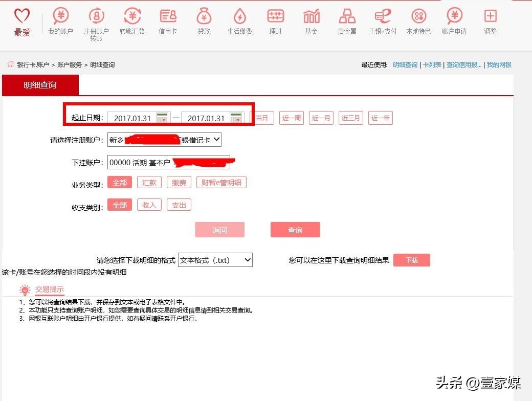Click the 下载 download button
Viewport: 532px width, 401px height.
click(411, 260)
